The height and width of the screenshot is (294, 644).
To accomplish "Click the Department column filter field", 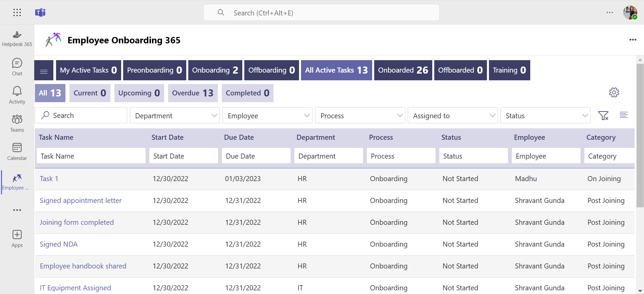I will pos(329,156).
